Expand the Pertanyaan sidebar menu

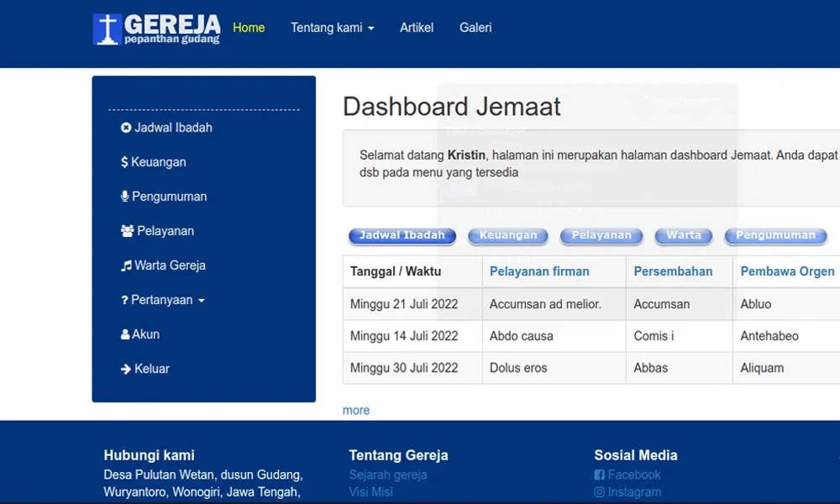pyautogui.click(x=159, y=299)
